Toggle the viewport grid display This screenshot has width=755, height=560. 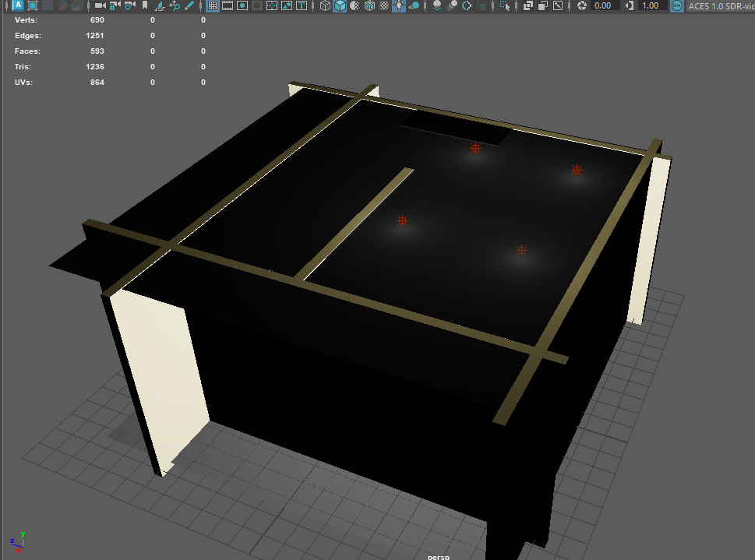[212, 5]
